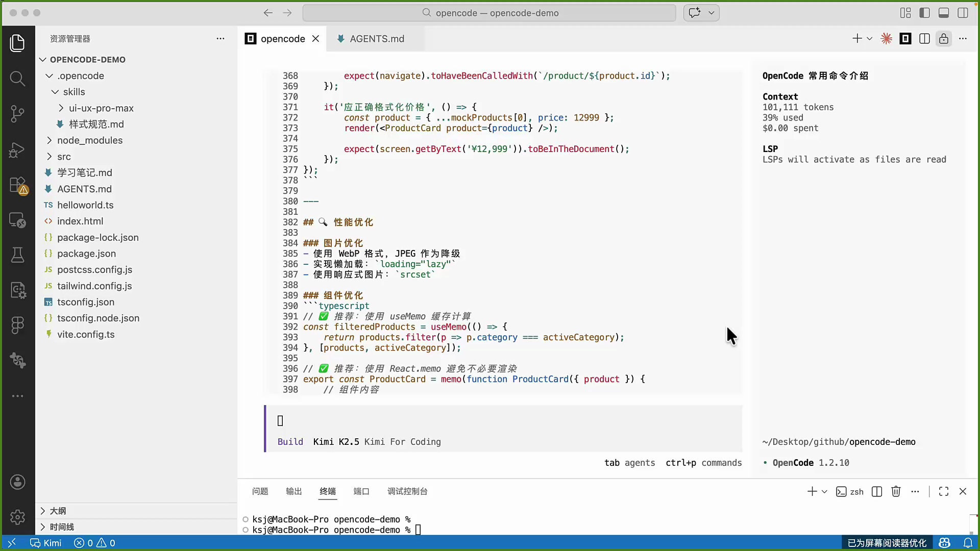Collapse the .opencode folder
The image size is (980, 551).
(49, 76)
